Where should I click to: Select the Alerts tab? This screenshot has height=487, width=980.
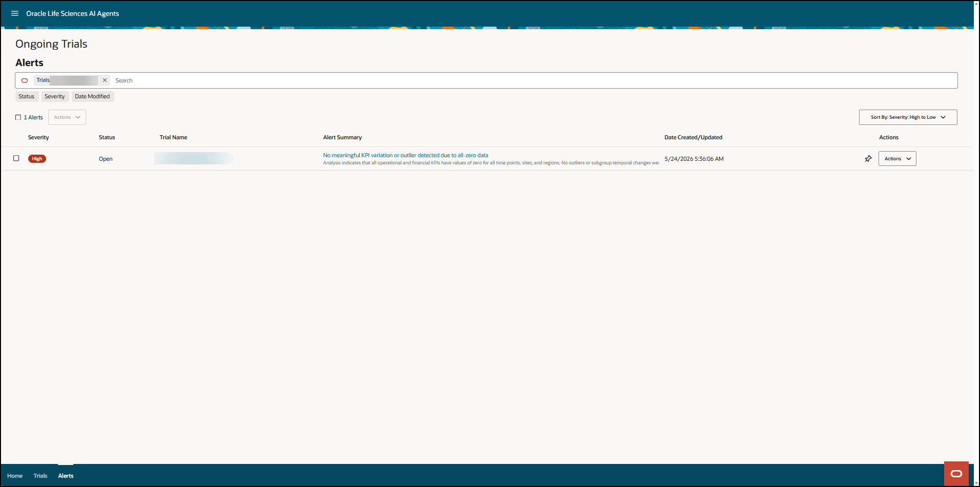pyautogui.click(x=66, y=476)
